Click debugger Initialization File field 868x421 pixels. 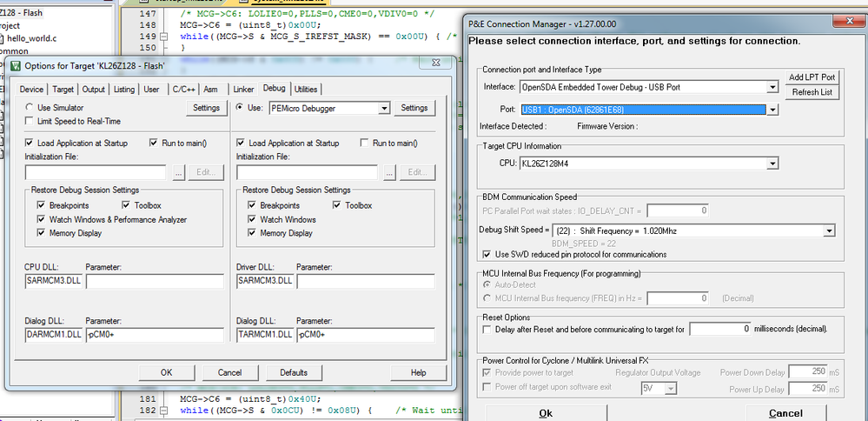[307, 172]
